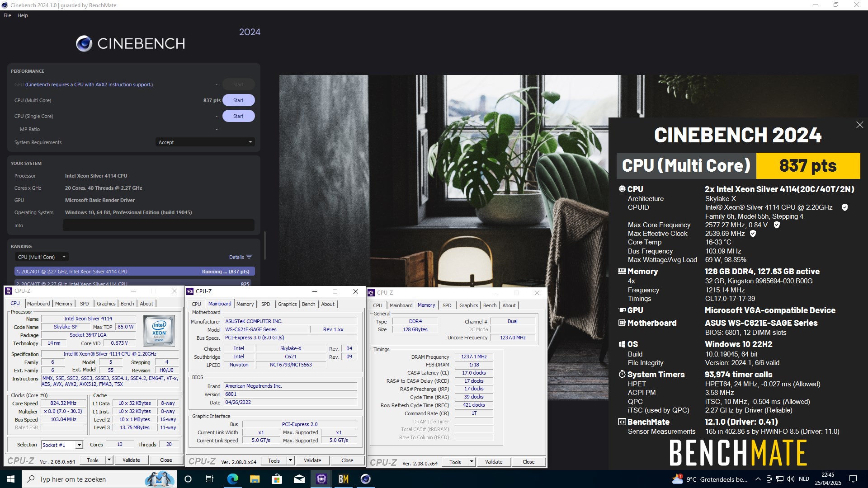
Task: Open the CPU (Multi Core) ranking dropdown
Action: point(41,257)
